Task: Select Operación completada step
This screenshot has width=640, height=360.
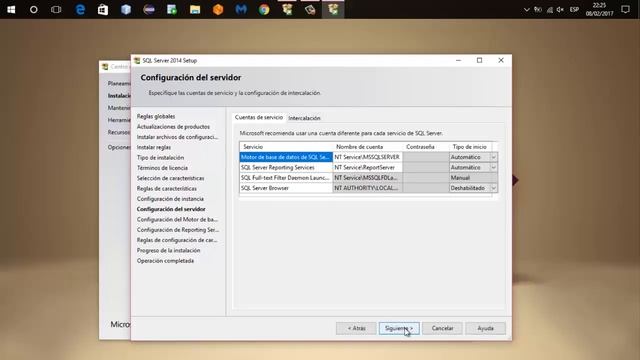Action: click(165, 261)
